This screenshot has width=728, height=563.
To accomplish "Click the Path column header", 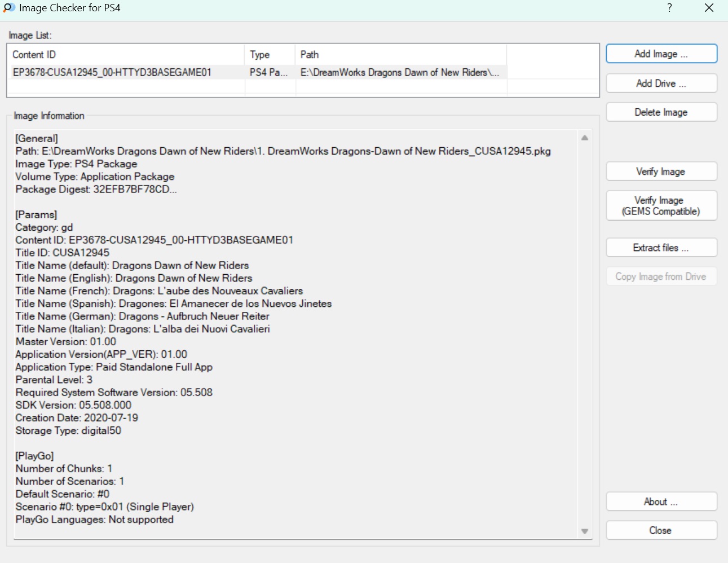I will 400,55.
